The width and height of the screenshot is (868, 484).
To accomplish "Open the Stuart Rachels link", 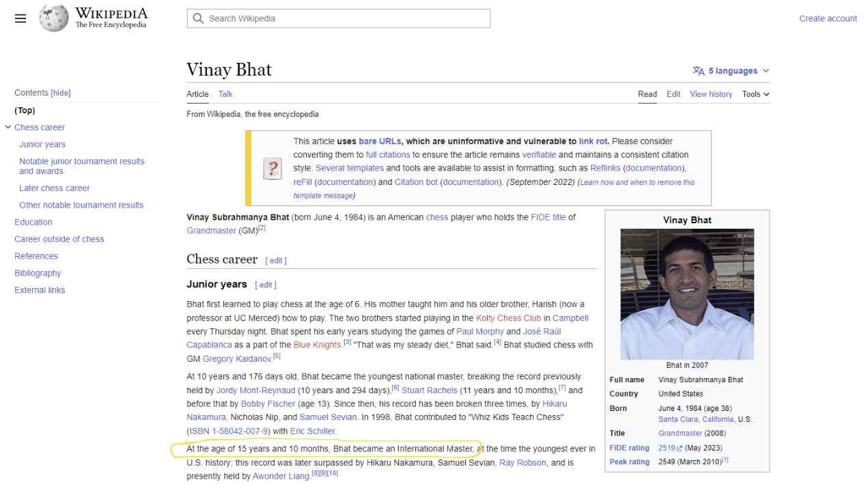I will click(429, 390).
